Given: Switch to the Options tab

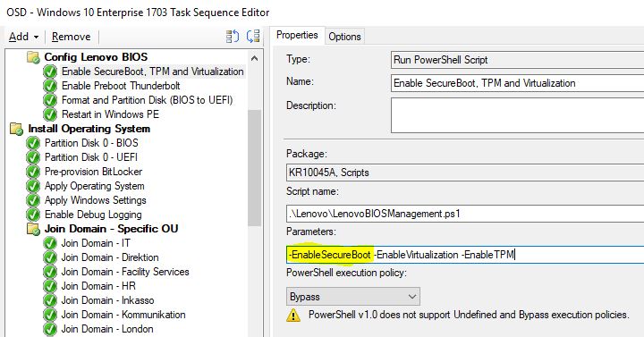Looking at the screenshot, I should [x=344, y=37].
